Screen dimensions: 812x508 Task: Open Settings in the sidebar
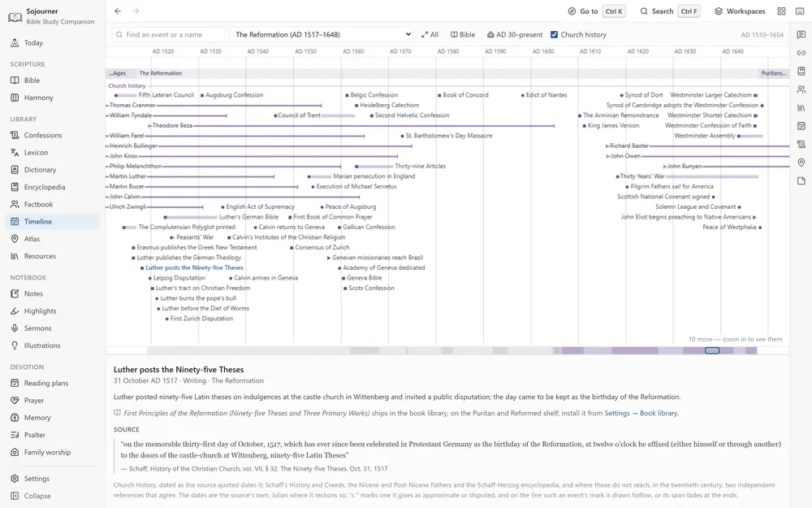pos(52,479)
